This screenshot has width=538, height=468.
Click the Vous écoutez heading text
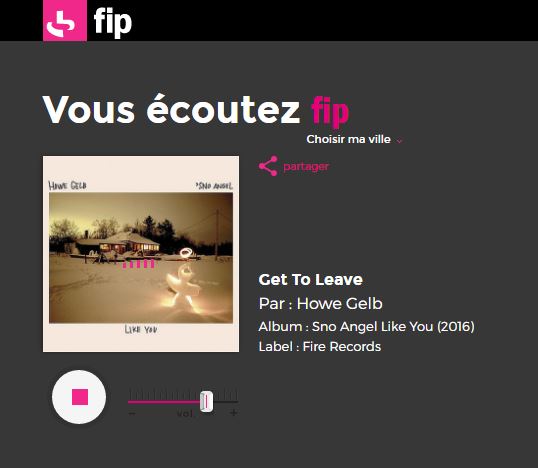point(171,110)
